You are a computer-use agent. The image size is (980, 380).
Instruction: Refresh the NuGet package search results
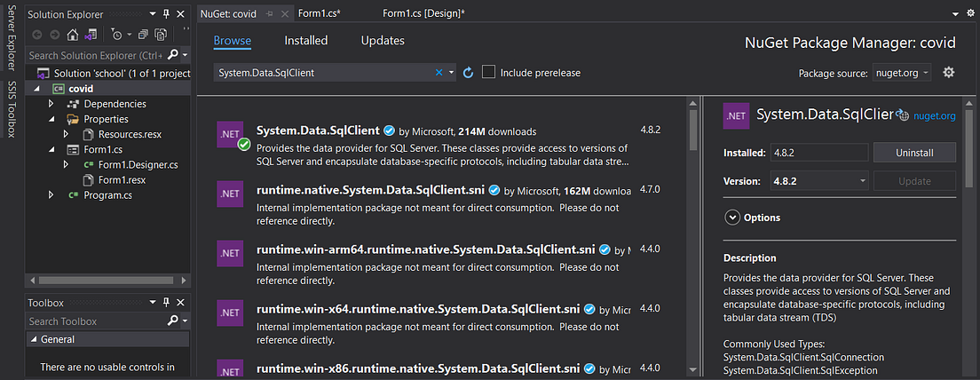click(x=469, y=73)
